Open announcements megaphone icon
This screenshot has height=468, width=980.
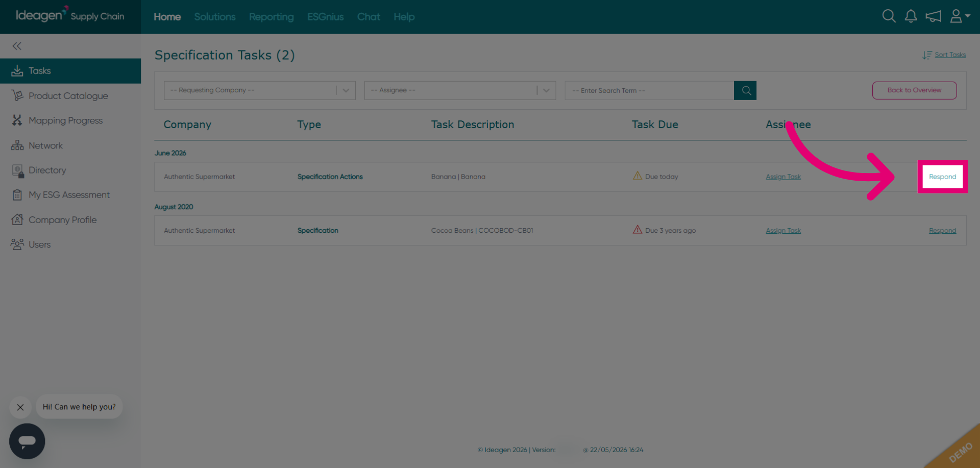coord(934,16)
